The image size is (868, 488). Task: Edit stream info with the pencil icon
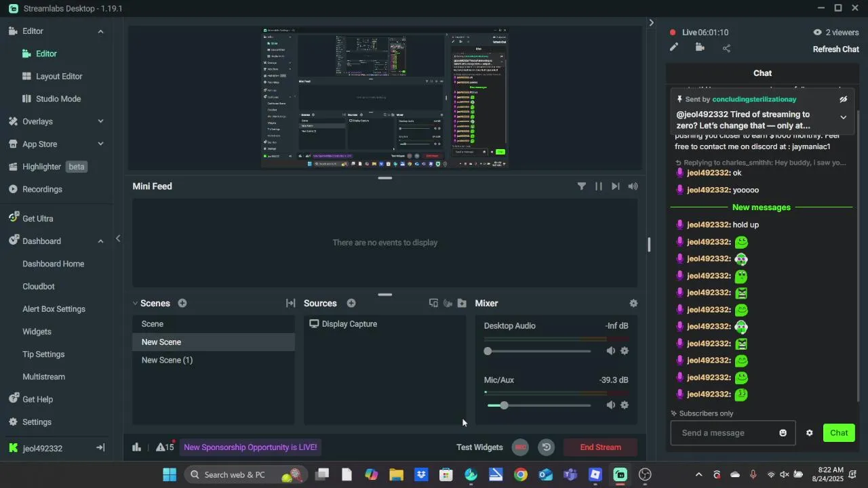pos(673,47)
